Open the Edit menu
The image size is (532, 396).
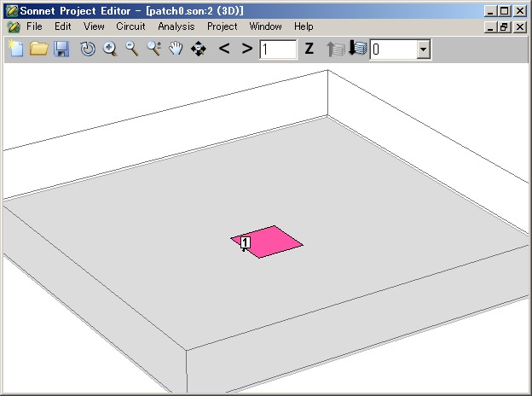pos(63,26)
